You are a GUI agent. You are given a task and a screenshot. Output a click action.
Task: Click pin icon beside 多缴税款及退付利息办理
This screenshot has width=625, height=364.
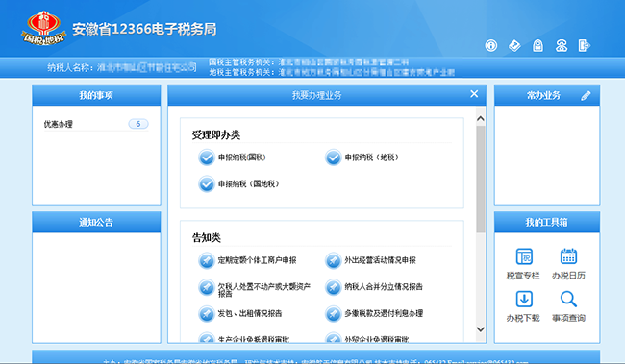[x=333, y=314]
